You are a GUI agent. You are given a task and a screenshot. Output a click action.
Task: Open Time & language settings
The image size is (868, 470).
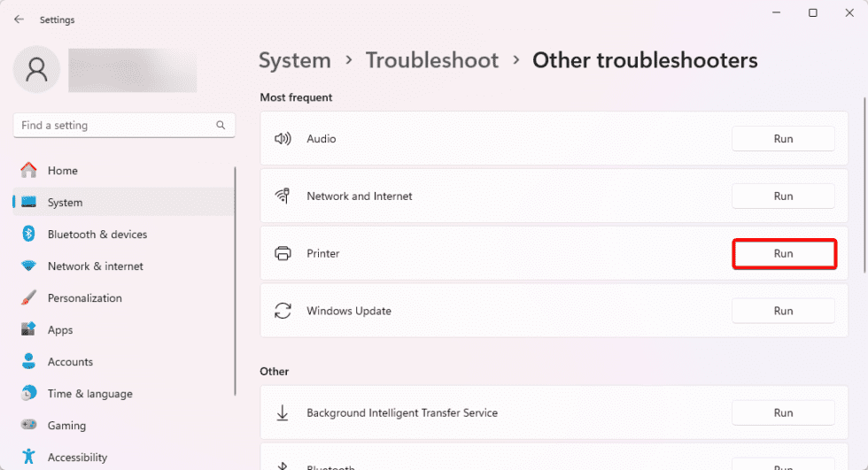(x=89, y=394)
